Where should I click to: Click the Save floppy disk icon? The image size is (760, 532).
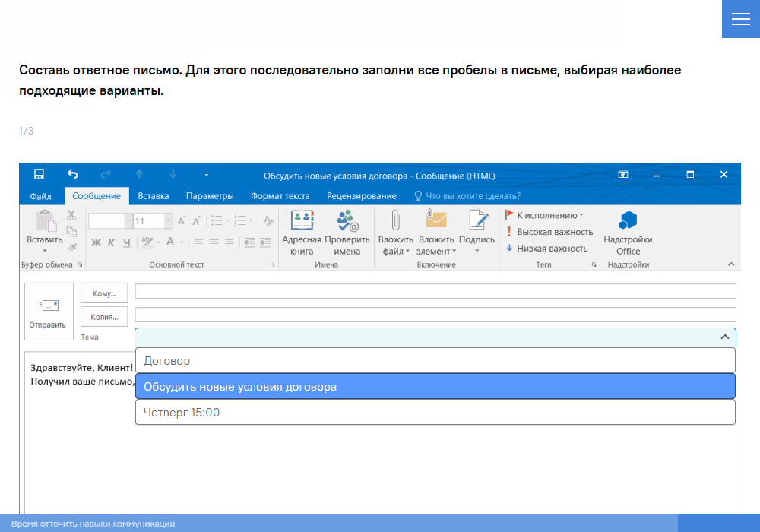click(39, 175)
